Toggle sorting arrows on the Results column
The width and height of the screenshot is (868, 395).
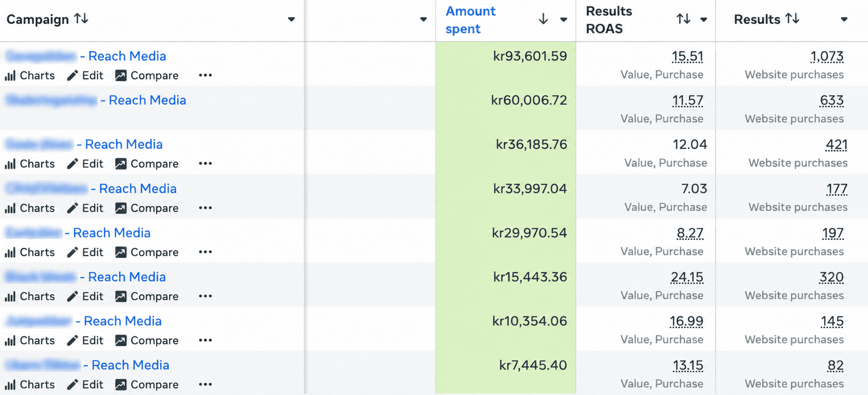coord(792,19)
